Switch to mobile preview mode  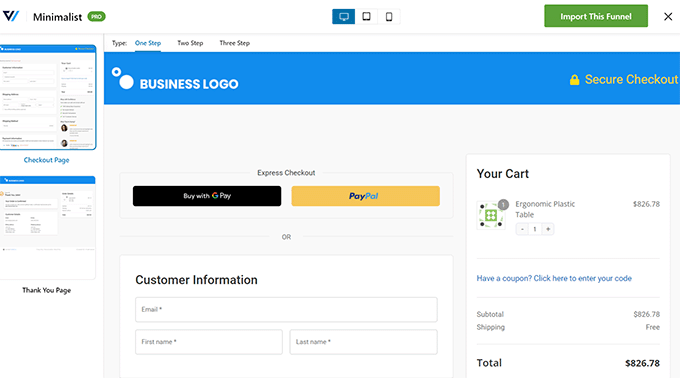pos(389,16)
